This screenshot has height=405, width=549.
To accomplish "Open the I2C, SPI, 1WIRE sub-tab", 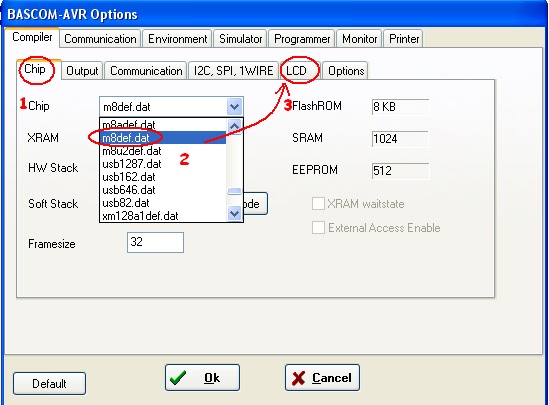I will (x=234, y=71).
